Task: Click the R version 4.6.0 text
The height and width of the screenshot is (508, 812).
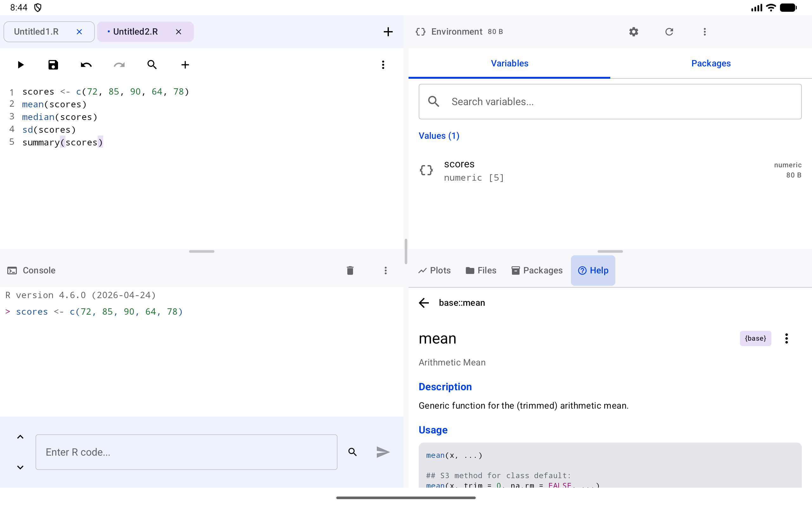Action: [x=81, y=295]
